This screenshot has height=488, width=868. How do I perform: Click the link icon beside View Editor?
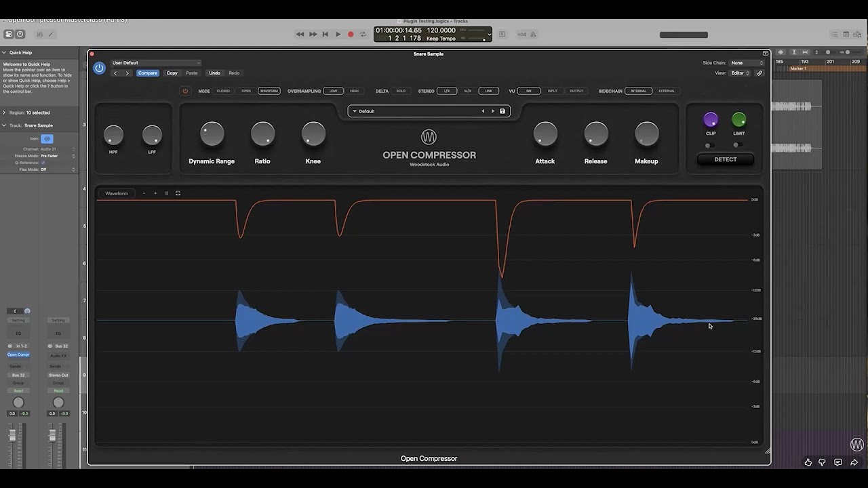(x=759, y=73)
